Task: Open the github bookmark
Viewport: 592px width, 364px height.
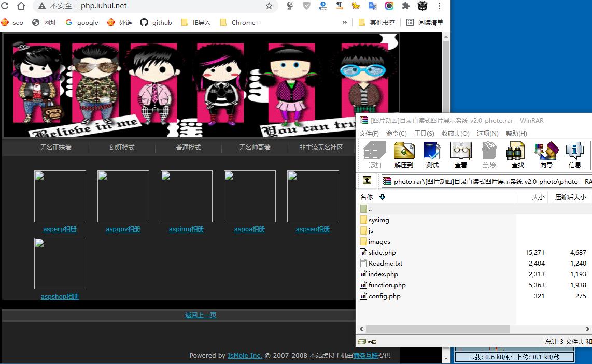Action: pos(156,23)
